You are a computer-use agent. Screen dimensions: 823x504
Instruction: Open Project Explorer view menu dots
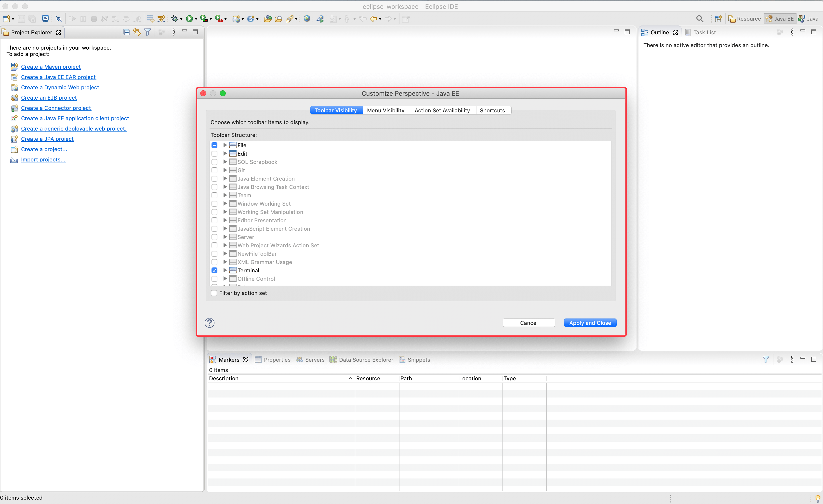[x=174, y=32]
